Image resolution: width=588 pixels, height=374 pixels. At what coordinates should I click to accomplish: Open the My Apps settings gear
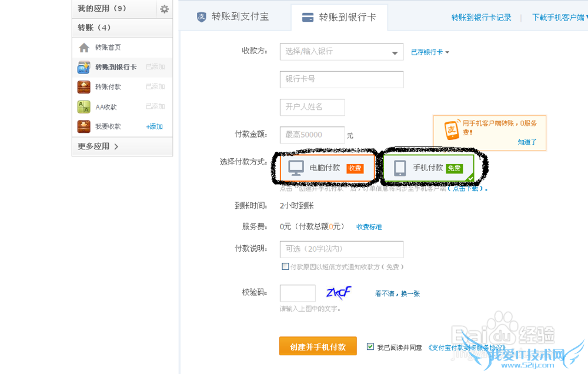pyautogui.click(x=164, y=9)
